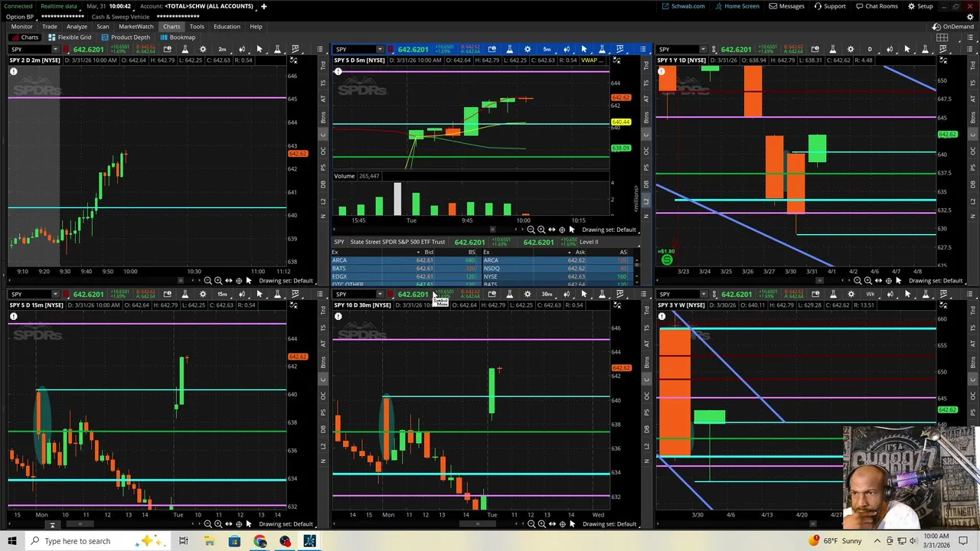Open Drawings tool on SPY 2m chart
The image size is (980, 551).
(296, 49)
